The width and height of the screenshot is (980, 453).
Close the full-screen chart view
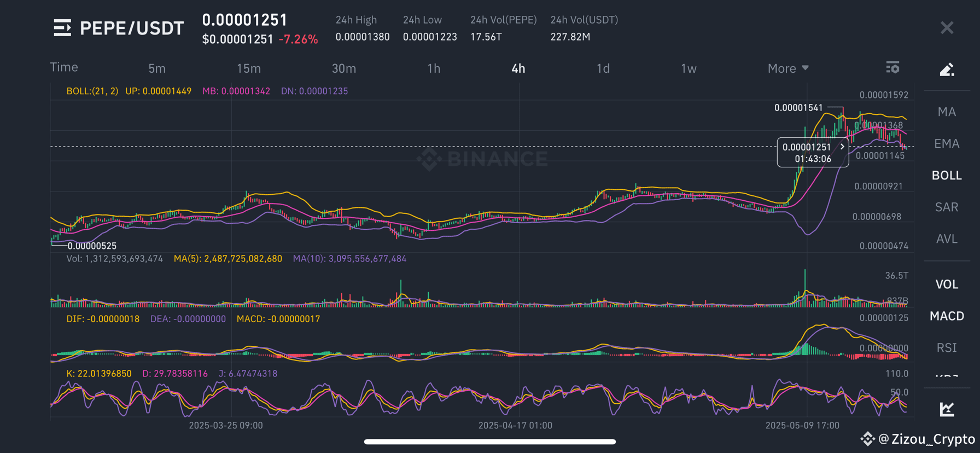point(947,28)
